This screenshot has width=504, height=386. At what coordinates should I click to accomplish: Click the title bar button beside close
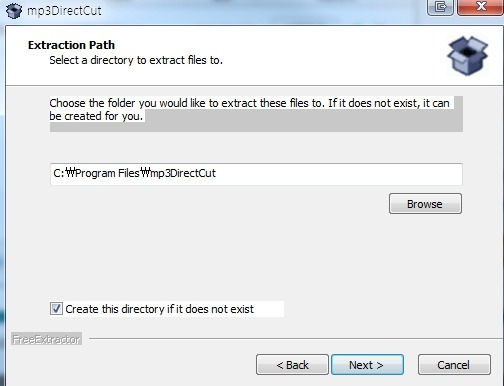(440, 7)
